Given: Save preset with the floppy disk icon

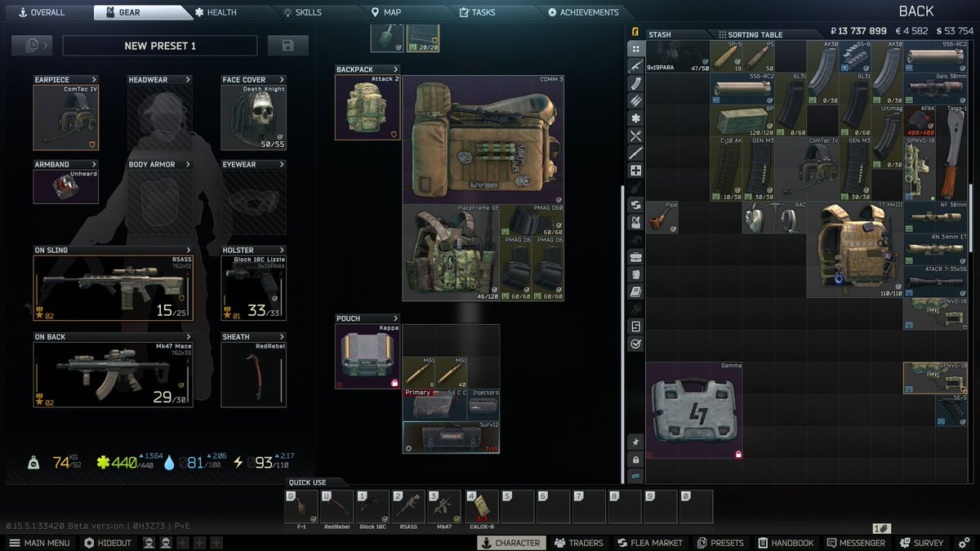Looking at the screenshot, I should click(x=287, y=46).
